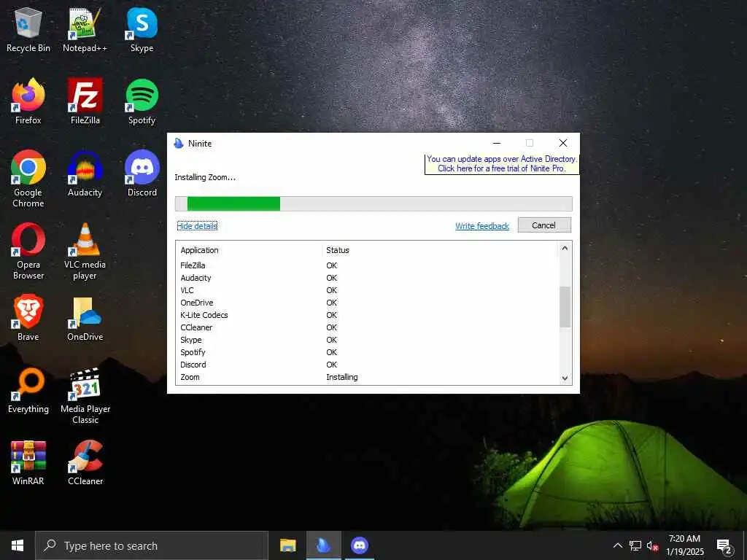Select the Media Player Classic desktop icon
The width and height of the screenshot is (747, 560).
(85, 396)
